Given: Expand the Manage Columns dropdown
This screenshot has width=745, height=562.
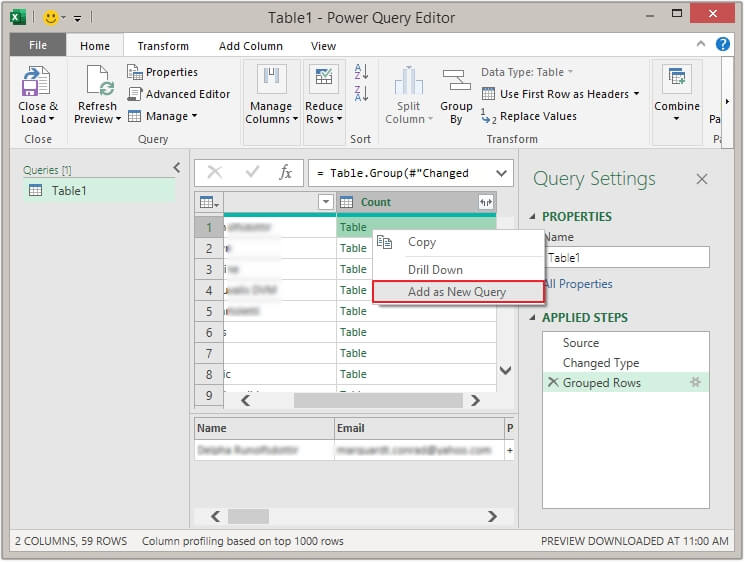Looking at the screenshot, I should (271, 112).
